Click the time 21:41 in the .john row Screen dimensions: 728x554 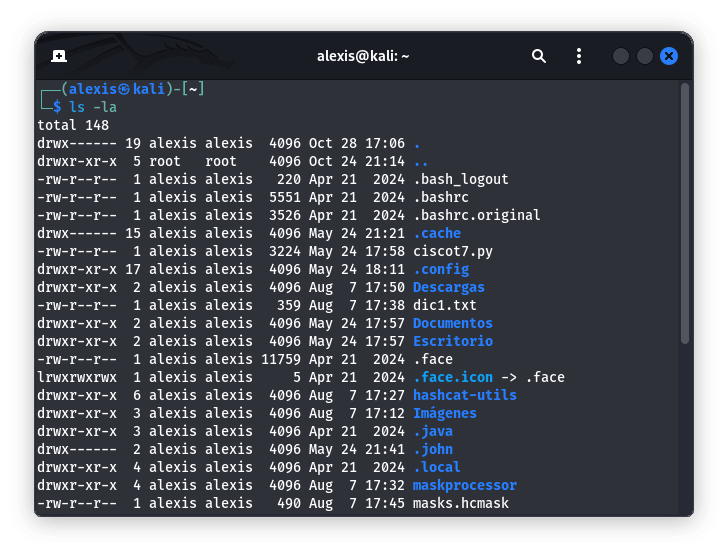click(x=385, y=450)
